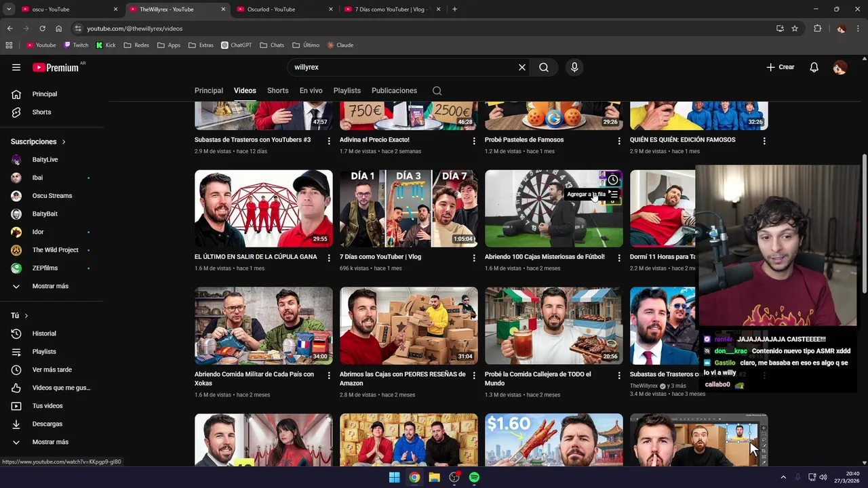Click the search magnifier button

coord(544,67)
